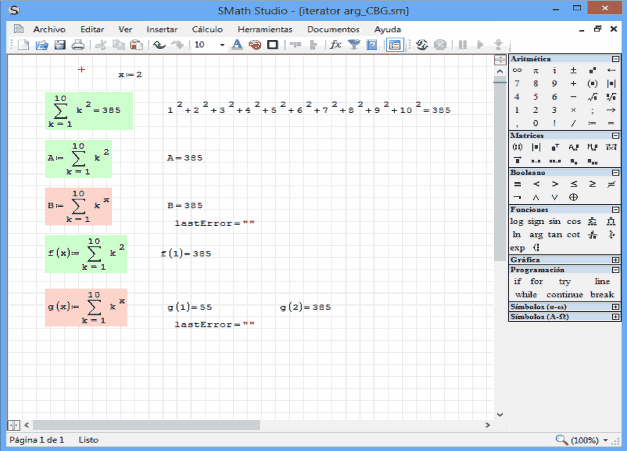Print the worksheet with the printer icon
Viewport: 627px width, 451px height.
coord(77,45)
